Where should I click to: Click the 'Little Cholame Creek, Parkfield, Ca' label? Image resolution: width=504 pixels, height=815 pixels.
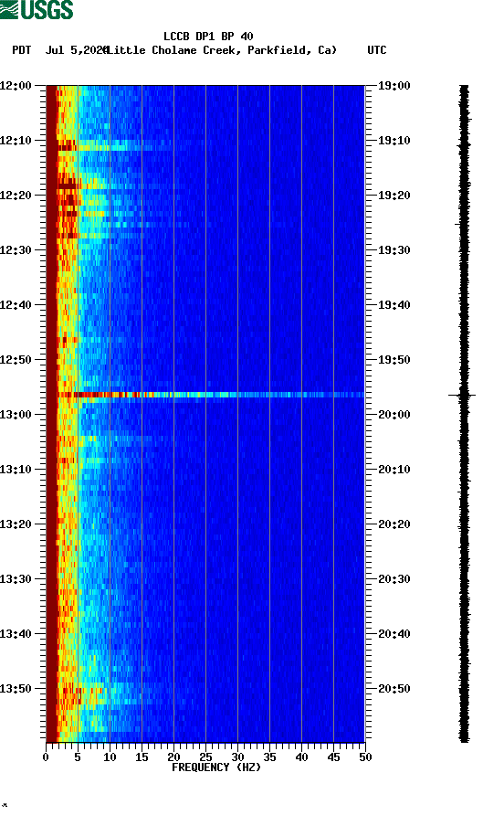[221, 50]
